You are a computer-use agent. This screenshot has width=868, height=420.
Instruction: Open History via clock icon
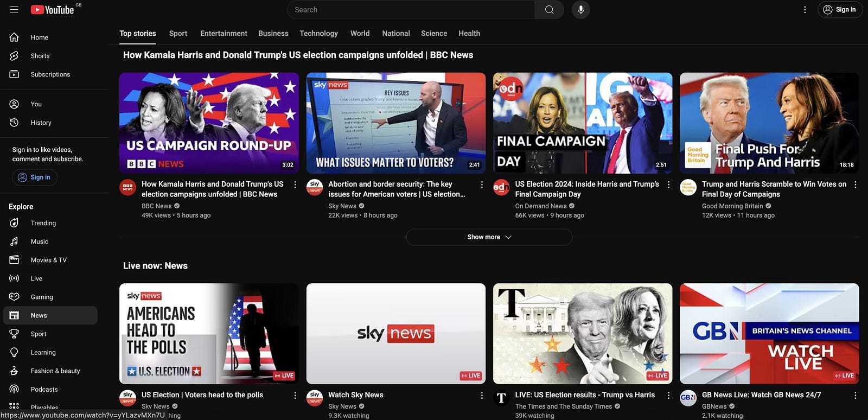pos(14,123)
